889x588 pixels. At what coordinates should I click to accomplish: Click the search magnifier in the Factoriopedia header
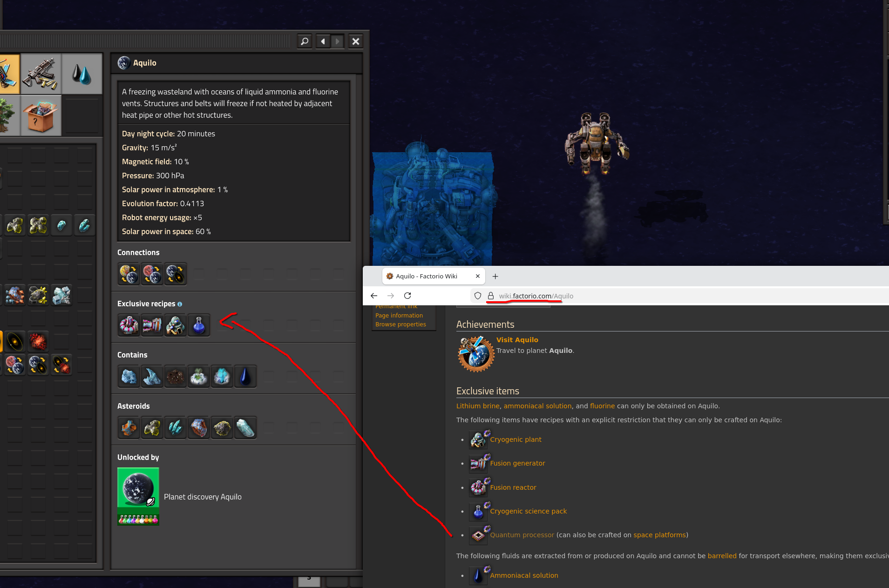coord(305,41)
